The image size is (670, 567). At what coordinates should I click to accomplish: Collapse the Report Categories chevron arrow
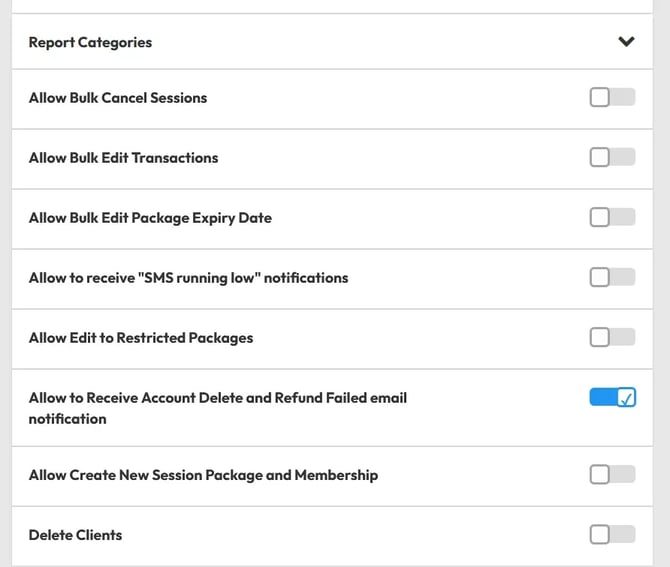click(626, 42)
